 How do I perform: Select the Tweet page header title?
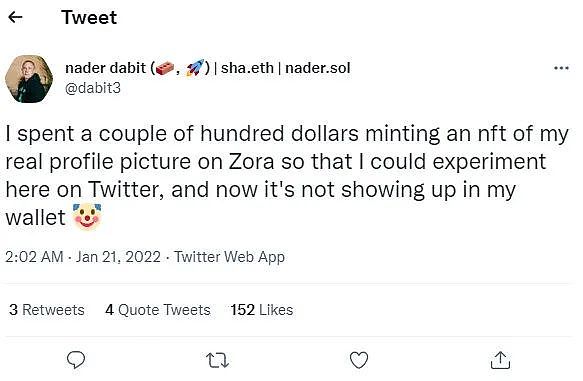(x=89, y=17)
